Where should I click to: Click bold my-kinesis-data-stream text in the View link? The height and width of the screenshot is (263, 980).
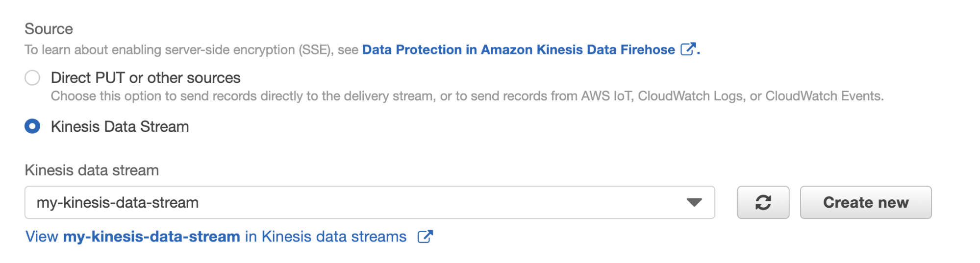pos(151,237)
